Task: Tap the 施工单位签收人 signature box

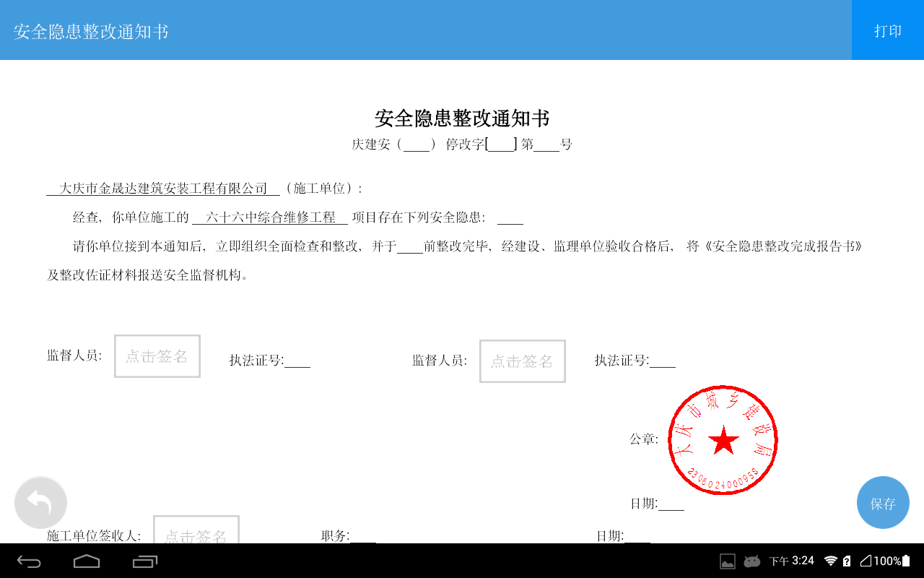Action: 196,530
